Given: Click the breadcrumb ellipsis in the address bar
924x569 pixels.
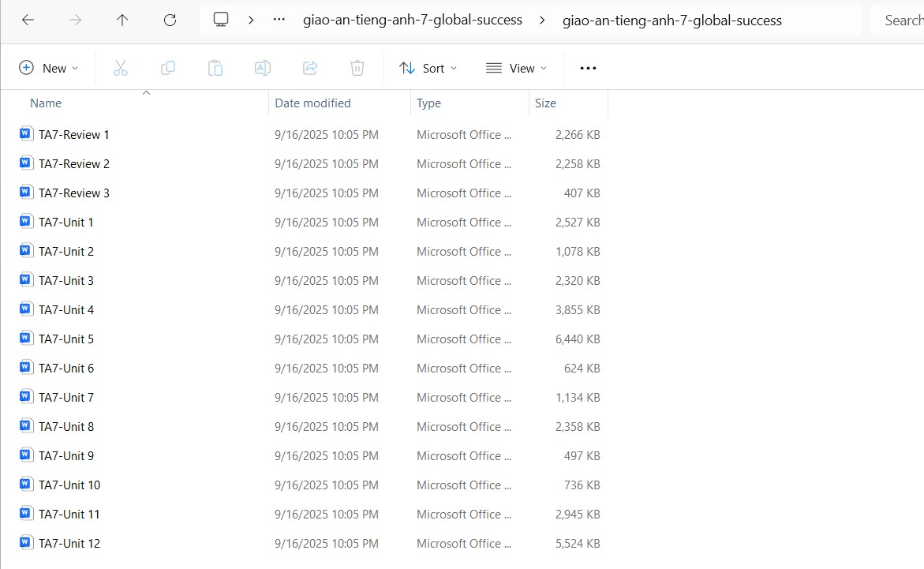Looking at the screenshot, I should pos(279,19).
